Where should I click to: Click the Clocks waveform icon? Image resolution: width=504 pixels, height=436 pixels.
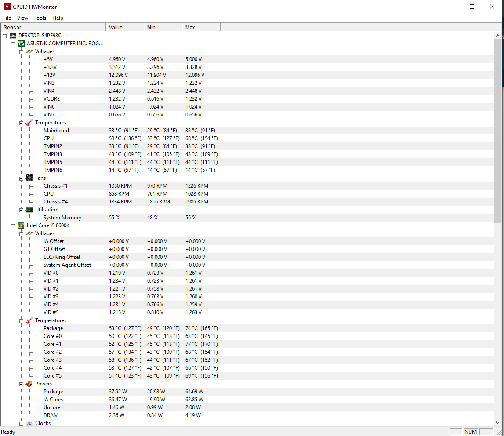pyautogui.click(x=29, y=423)
